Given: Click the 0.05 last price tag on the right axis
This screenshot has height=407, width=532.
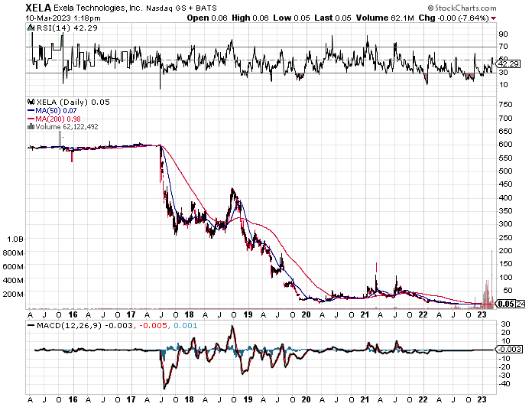Looking at the screenshot, I should [507, 304].
